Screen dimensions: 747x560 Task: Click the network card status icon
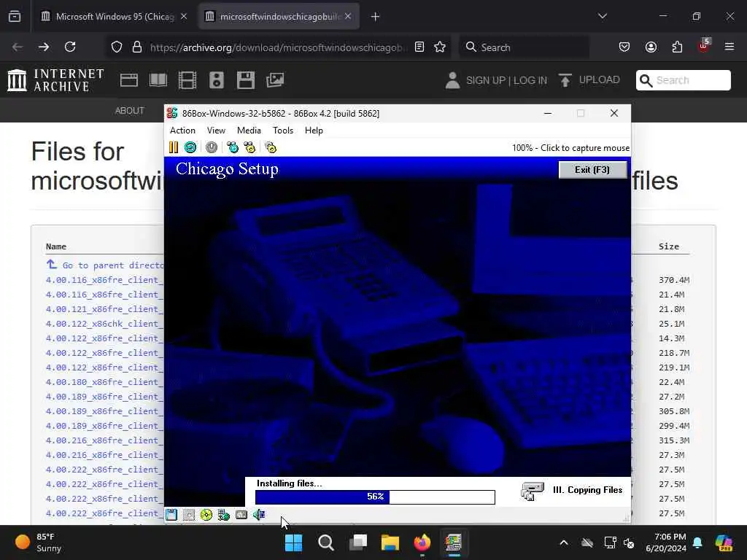[x=241, y=514]
